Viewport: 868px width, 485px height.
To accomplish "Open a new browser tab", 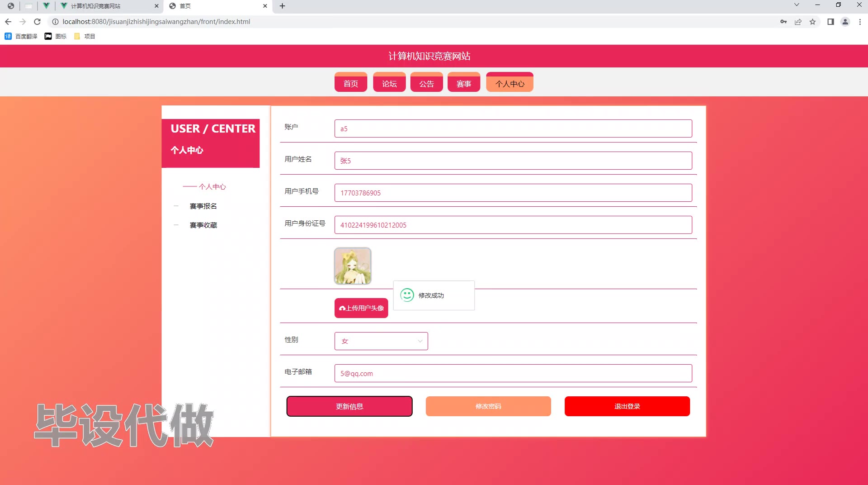I will pyautogui.click(x=282, y=6).
